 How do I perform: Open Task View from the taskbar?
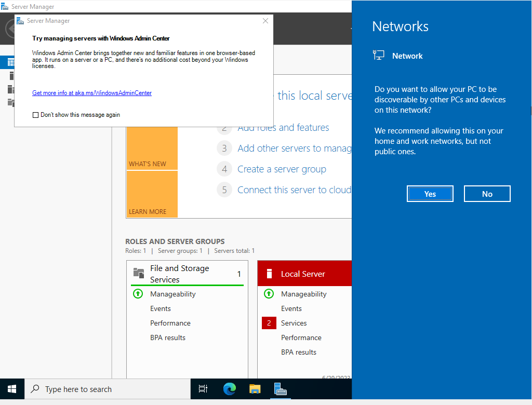coord(203,389)
